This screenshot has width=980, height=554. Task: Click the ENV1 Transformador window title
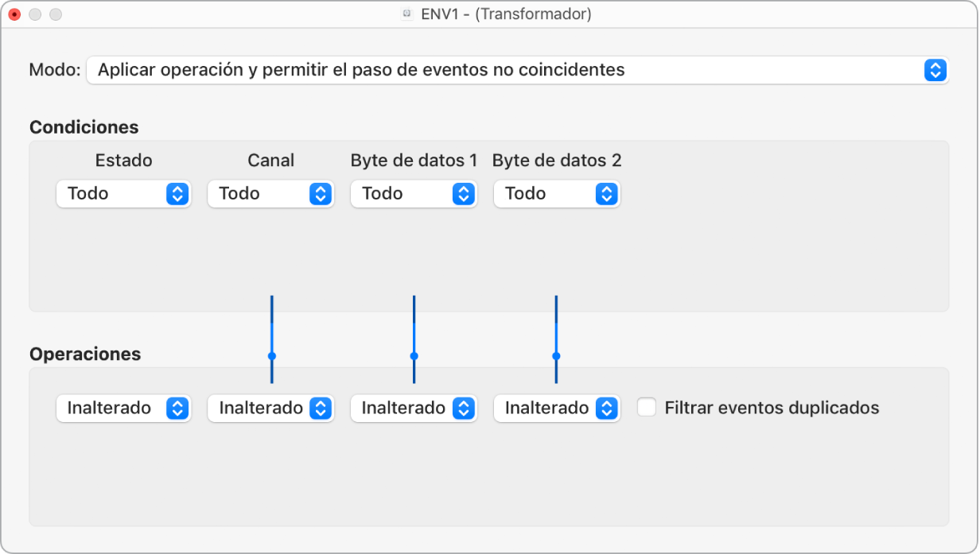coord(506,14)
